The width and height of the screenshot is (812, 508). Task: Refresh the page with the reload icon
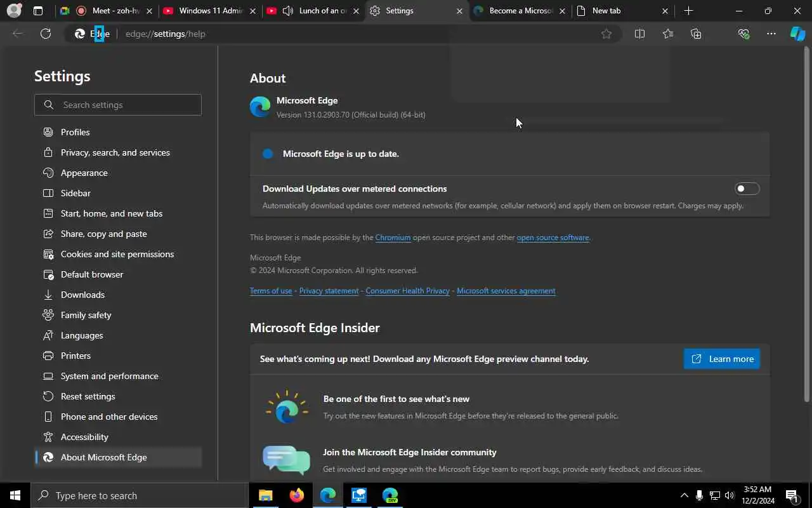point(46,34)
